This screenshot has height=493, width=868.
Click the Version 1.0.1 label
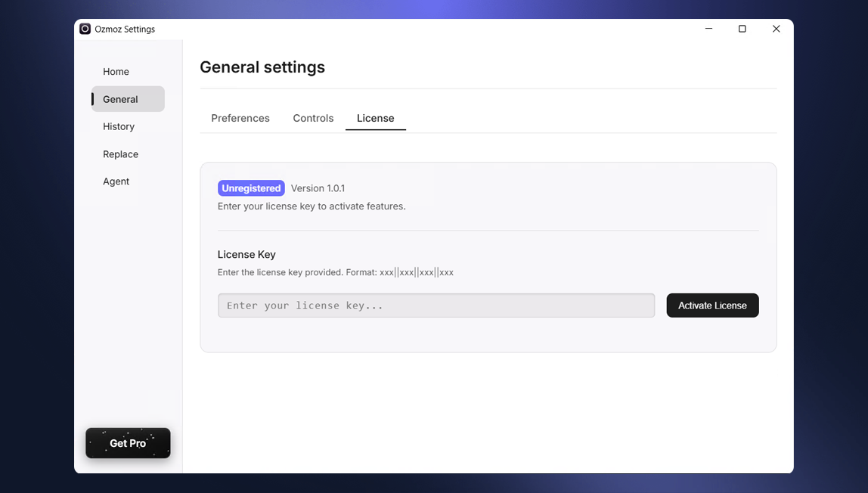tap(318, 188)
